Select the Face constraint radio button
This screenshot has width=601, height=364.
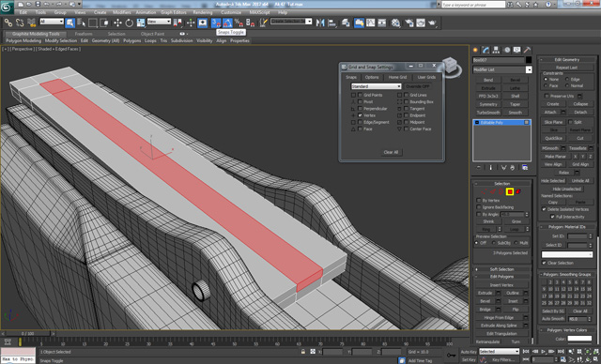pos(546,85)
